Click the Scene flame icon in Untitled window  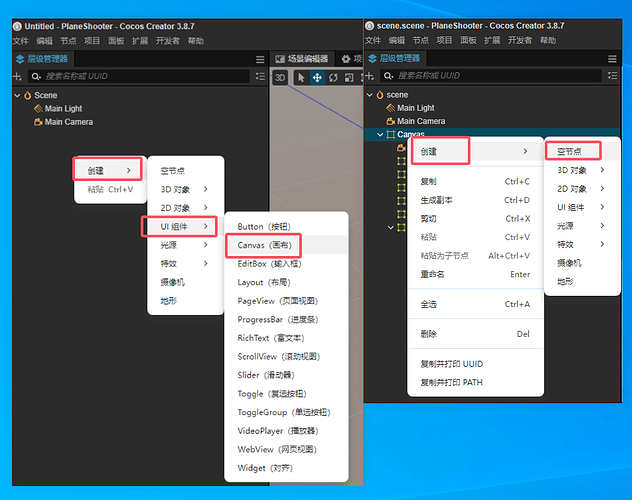click(28, 95)
